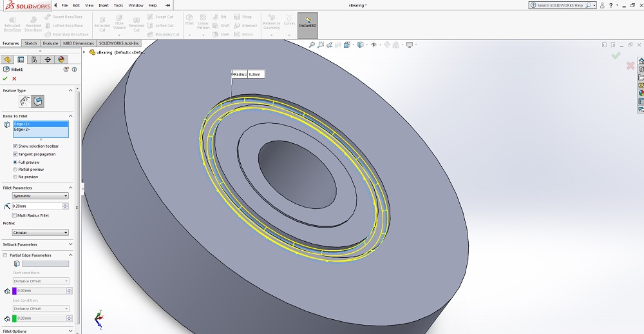Select the Full preview radio button
644x334 pixels.
click(x=15, y=162)
